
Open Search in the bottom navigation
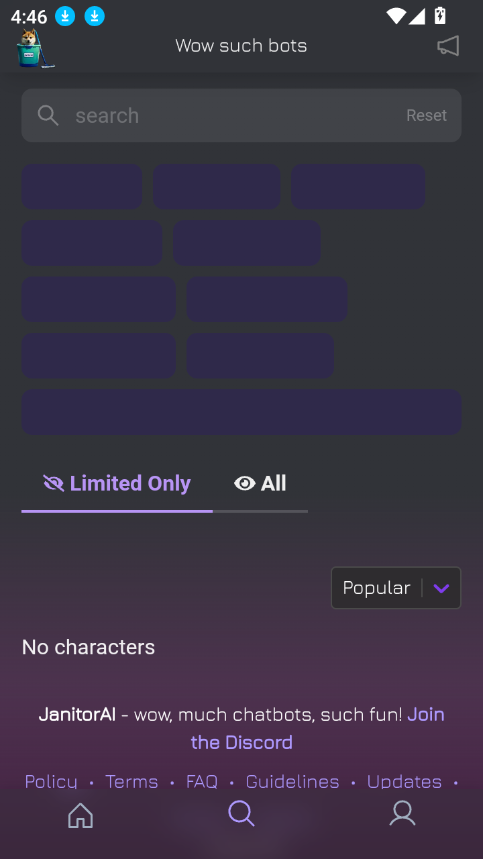point(242,814)
